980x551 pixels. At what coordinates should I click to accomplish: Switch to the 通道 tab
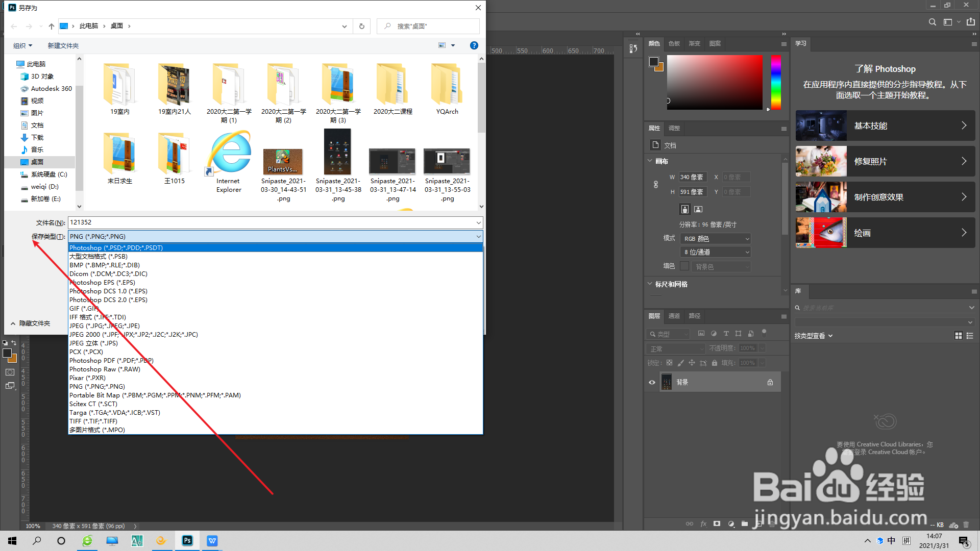[674, 316]
